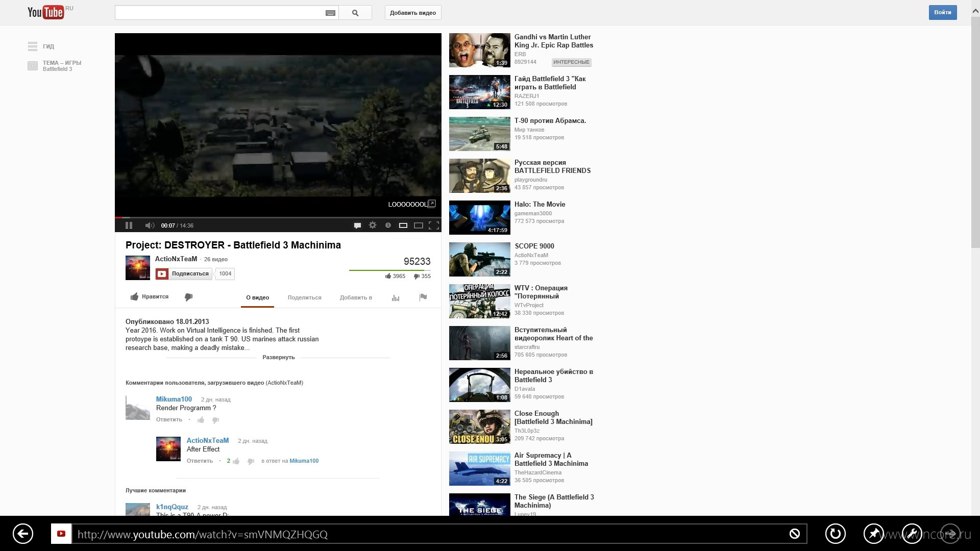The height and width of the screenshot is (551, 980).
Task: Open Нереальное убийство в Battlefield 3 video
Action: tap(554, 375)
